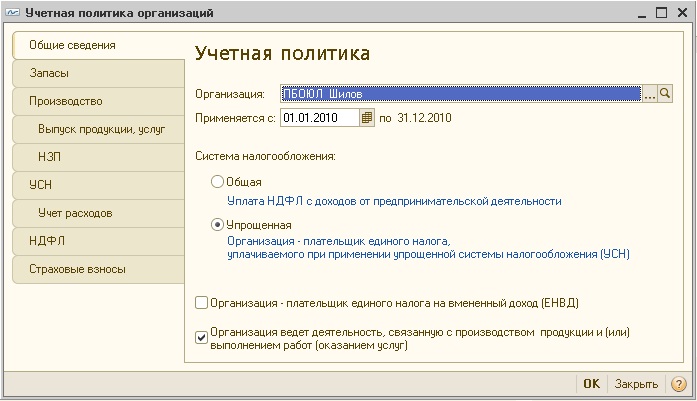Select the Общая taxation radio button
The width and height of the screenshot is (697, 401).
click(x=218, y=182)
